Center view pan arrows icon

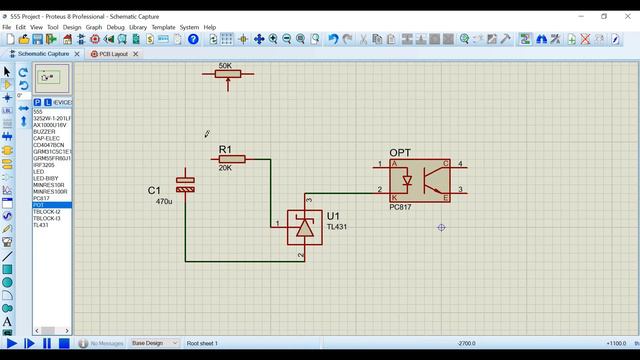point(259,39)
